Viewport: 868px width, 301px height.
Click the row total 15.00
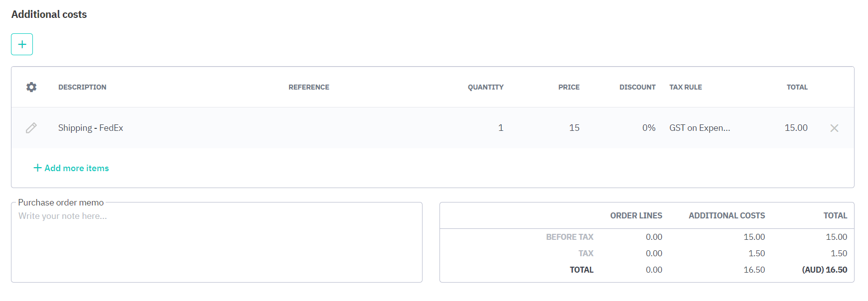click(x=796, y=128)
